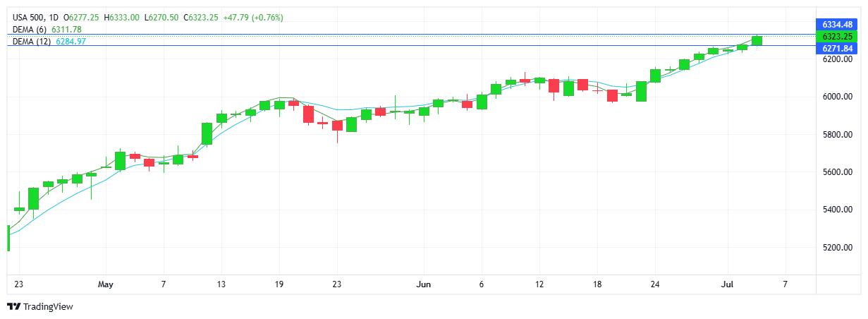This screenshot has height=319, width=868.
Task: Click the 13 date label
Action: pos(221,284)
